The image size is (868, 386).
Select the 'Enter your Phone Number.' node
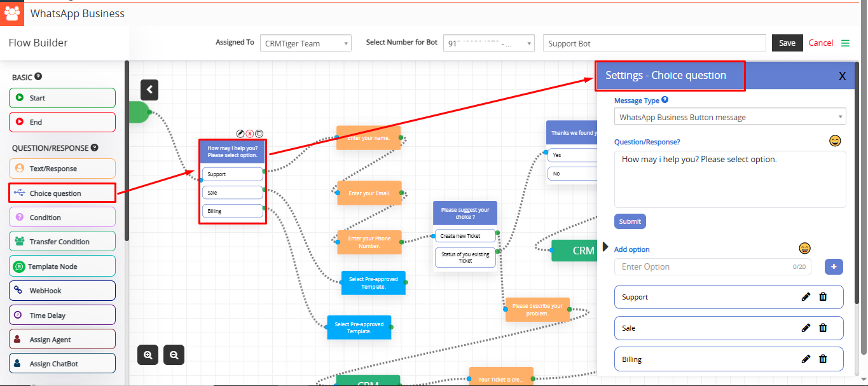click(369, 242)
